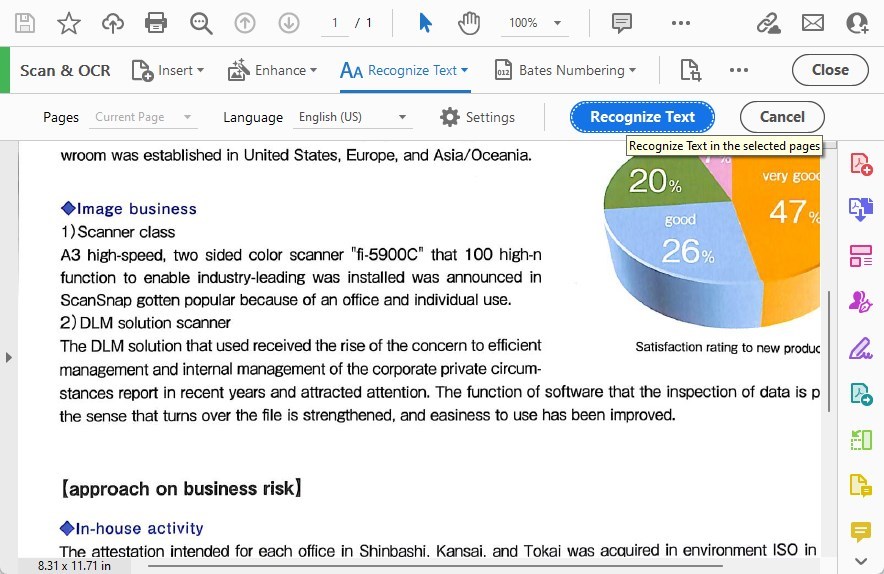Click the vertical document scrollbar
884x574 pixels.
[x=829, y=351]
